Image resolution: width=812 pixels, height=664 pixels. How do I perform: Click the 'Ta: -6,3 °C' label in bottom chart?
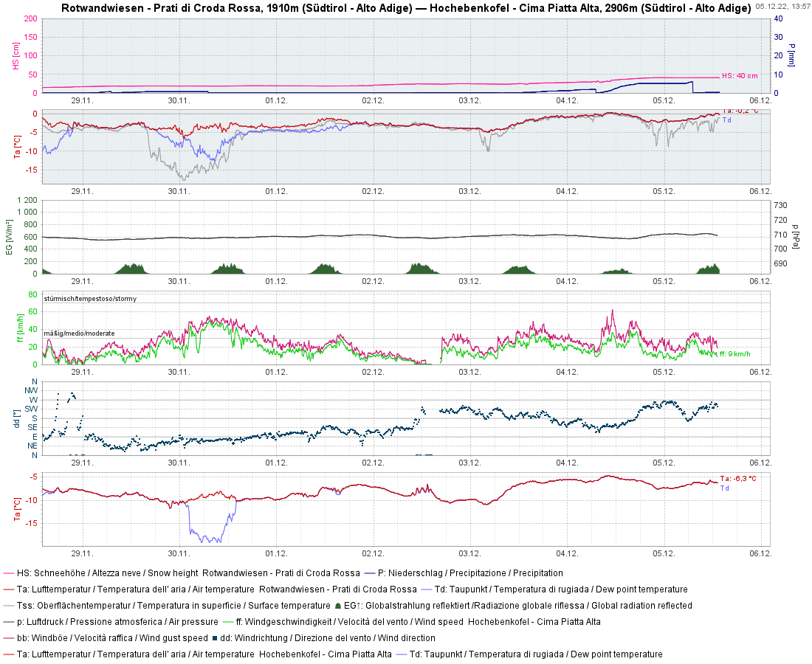tap(738, 479)
